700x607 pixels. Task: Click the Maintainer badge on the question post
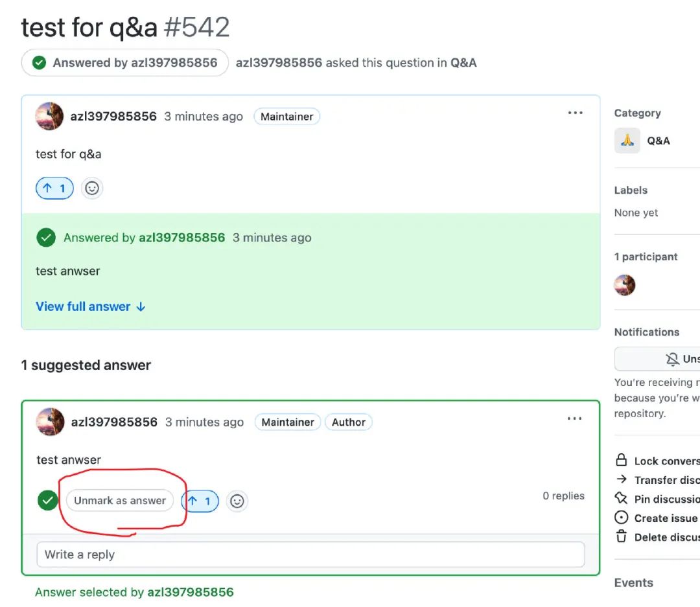coord(287,117)
